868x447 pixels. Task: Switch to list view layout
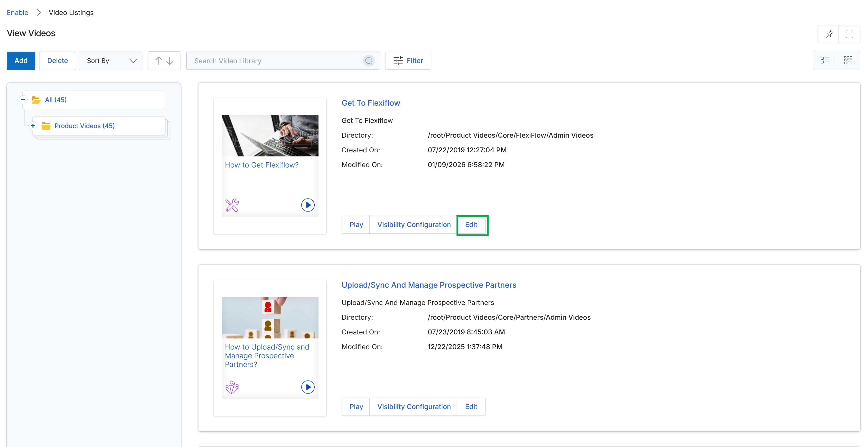tap(825, 60)
